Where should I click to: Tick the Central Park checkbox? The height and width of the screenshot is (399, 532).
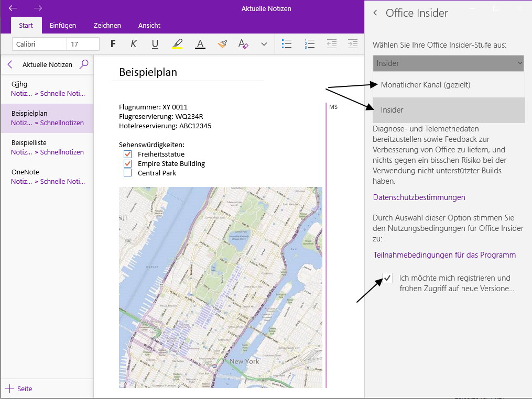[x=127, y=173]
